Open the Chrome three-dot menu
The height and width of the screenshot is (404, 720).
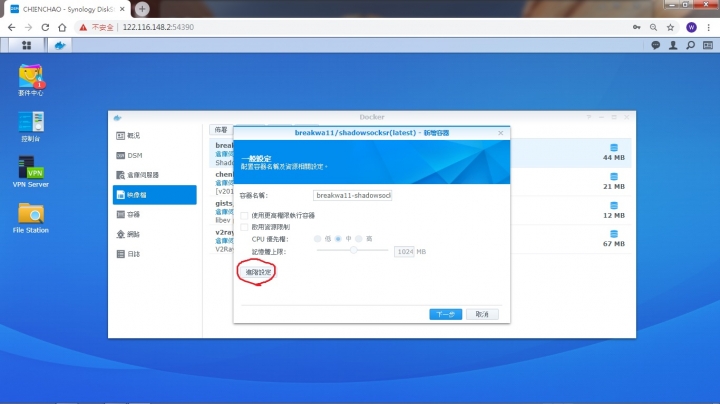(709, 27)
